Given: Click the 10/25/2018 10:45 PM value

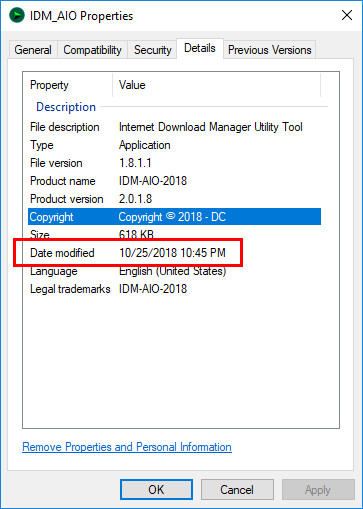Looking at the screenshot, I should [x=172, y=253].
